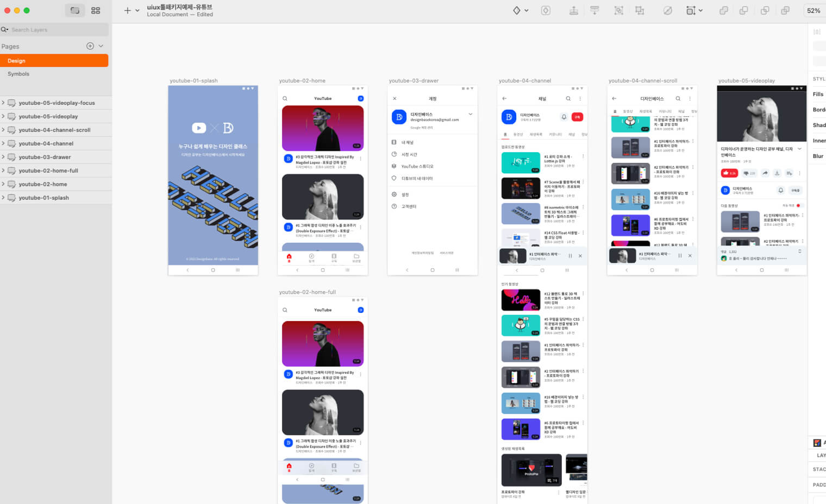Click video player image in youtube-05-videoplay artboard
Screen dimensions: 826x504
point(762,116)
